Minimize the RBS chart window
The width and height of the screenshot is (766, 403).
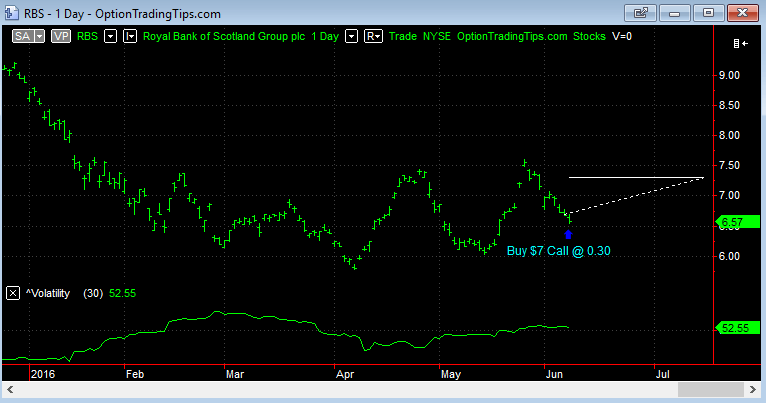(x=674, y=13)
